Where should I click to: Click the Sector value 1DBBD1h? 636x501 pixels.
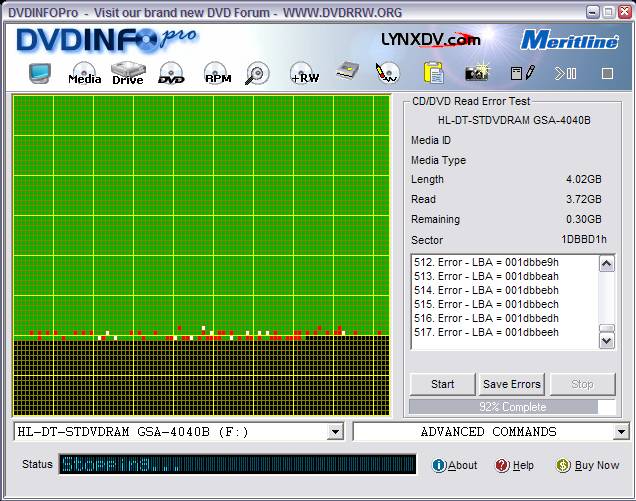click(584, 240)
